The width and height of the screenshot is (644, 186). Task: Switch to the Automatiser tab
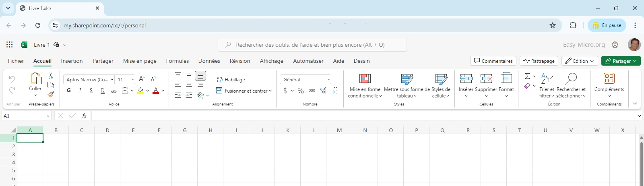click(x=308, y=61)
